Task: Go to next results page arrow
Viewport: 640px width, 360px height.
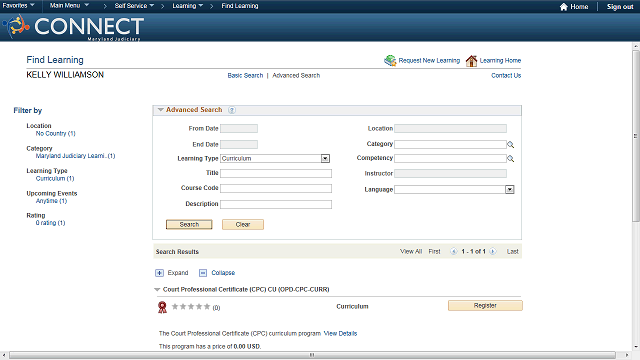Action: (493, 251)
